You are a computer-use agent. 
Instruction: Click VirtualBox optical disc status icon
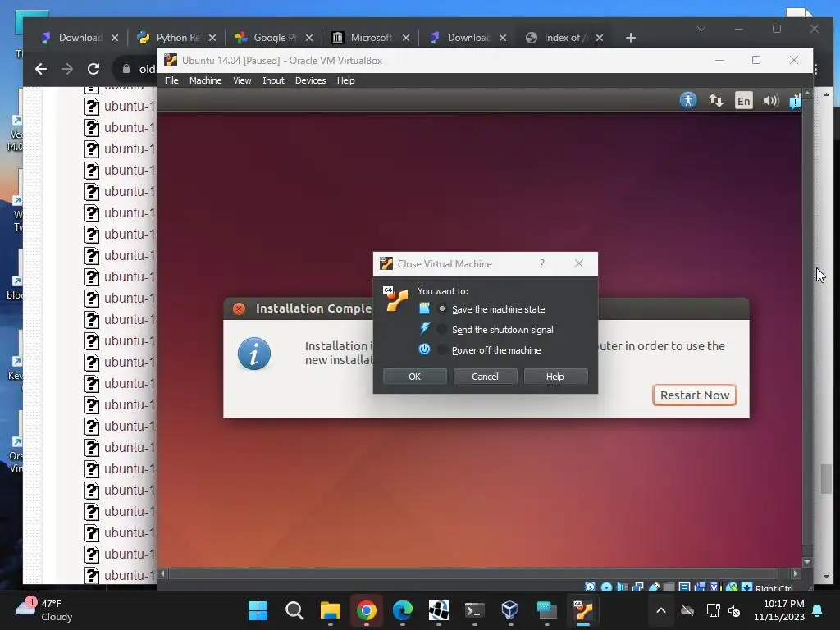(x=606, y=587)
